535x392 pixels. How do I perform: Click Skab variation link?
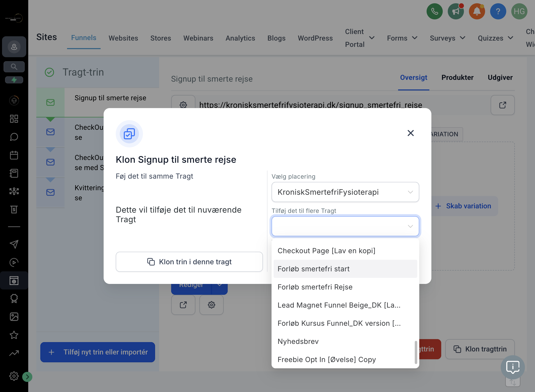(463, 206)
